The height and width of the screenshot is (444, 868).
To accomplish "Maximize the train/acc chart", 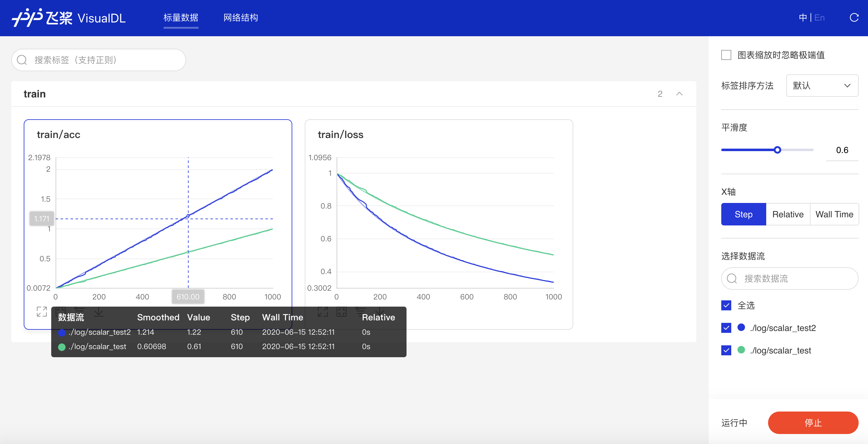I will (x=42, y=312).
